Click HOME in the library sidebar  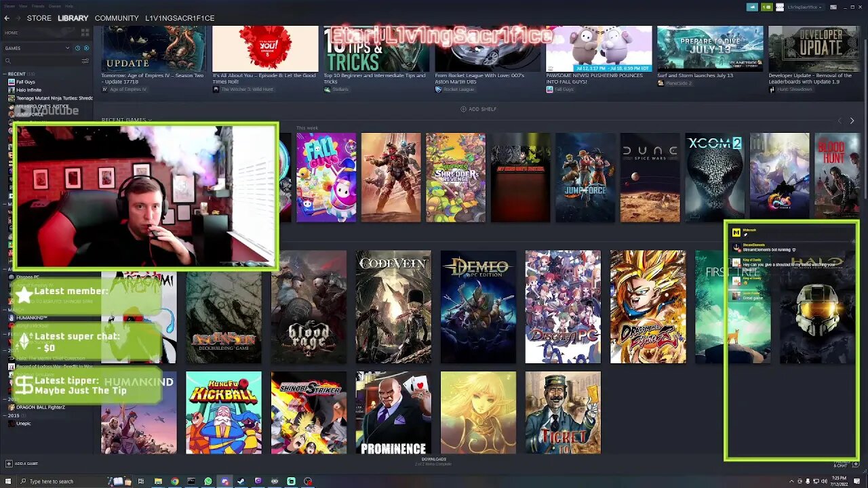pos(12,33)
